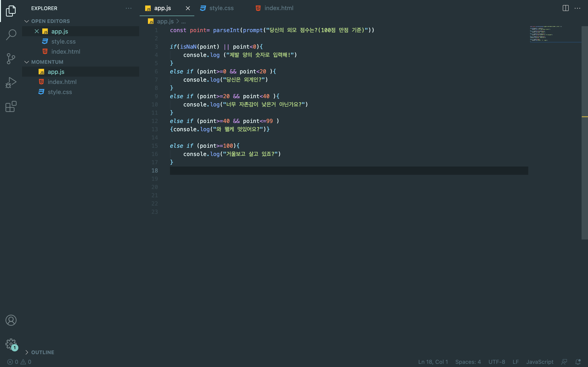
Task: Open the Accounts menu icon
Action: 11,320
